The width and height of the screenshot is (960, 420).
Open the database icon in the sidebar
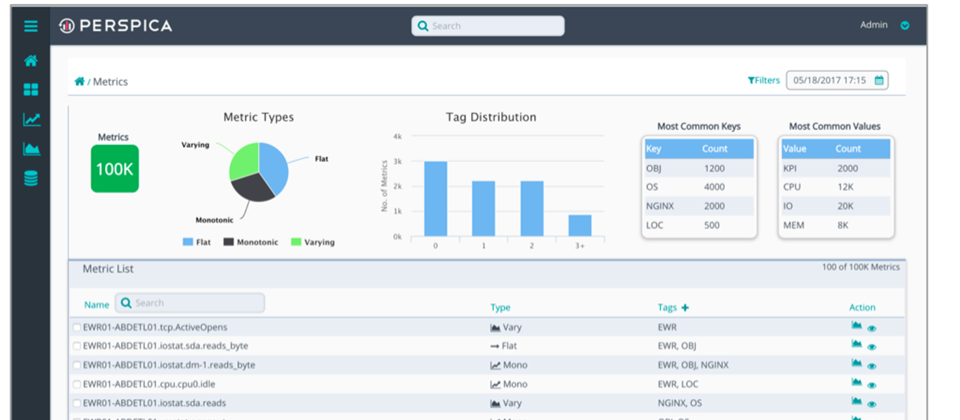31,179
